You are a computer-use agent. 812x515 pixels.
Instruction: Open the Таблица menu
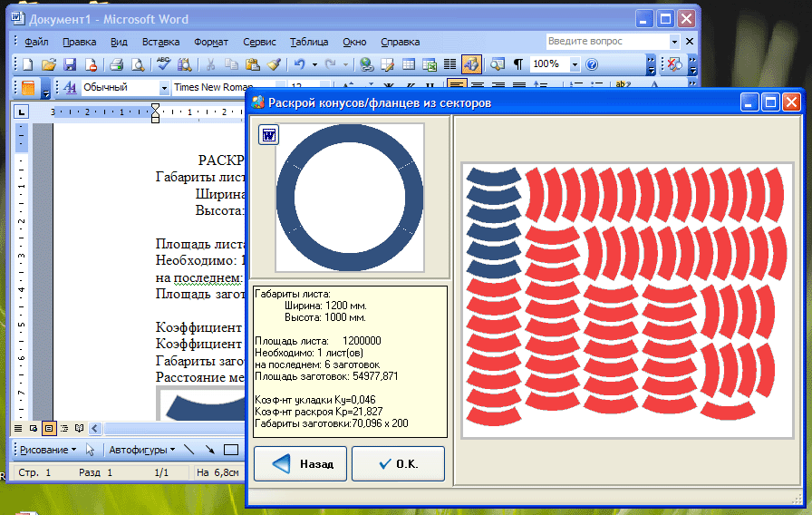point(309,42)
